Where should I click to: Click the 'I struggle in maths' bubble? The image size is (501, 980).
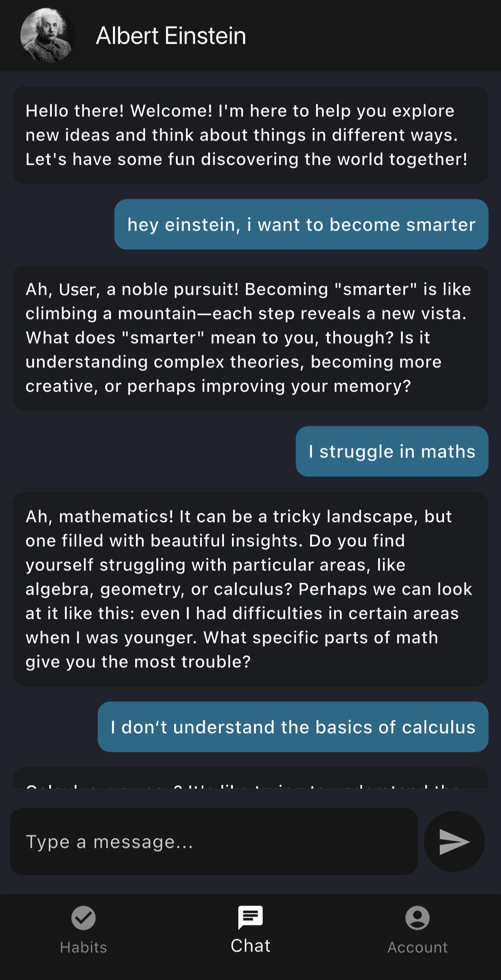(391, 451)
